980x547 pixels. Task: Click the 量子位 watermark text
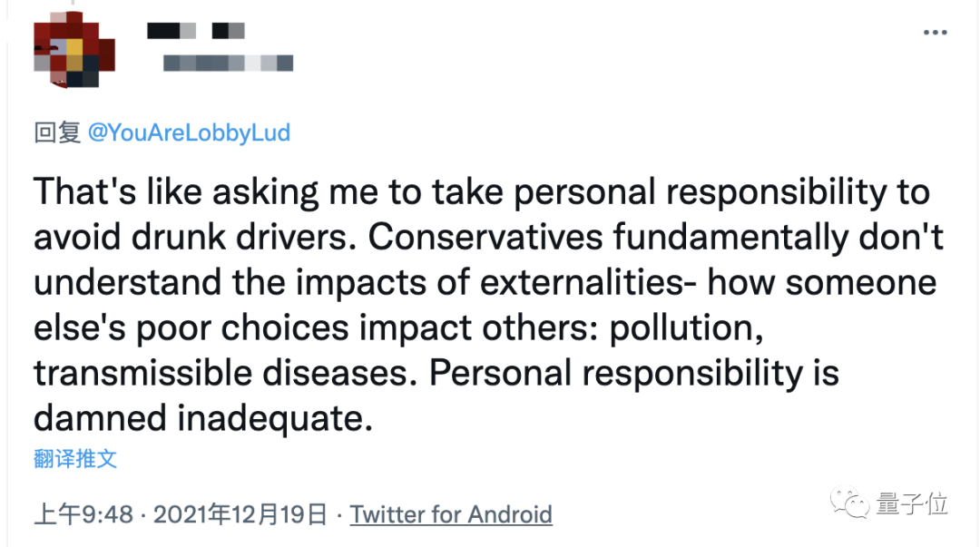click(x=912, y=503)
